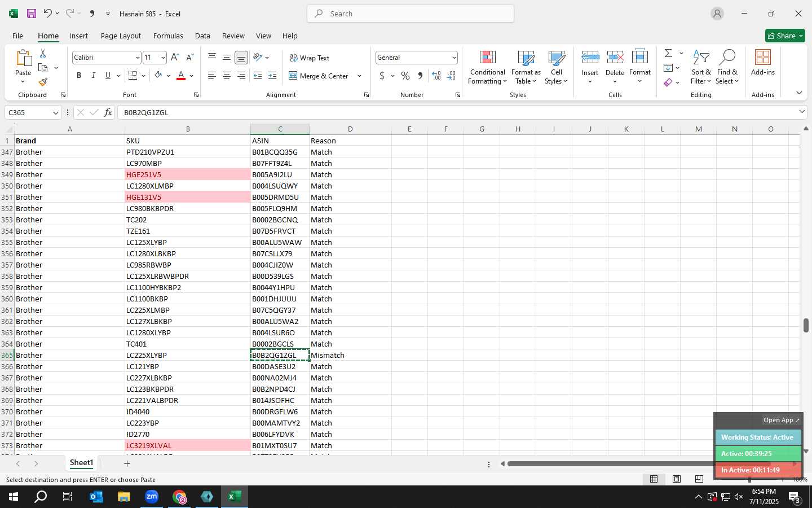Click the vertical scrollbar thumb
812x508 pixels.
tap(806, 325)
